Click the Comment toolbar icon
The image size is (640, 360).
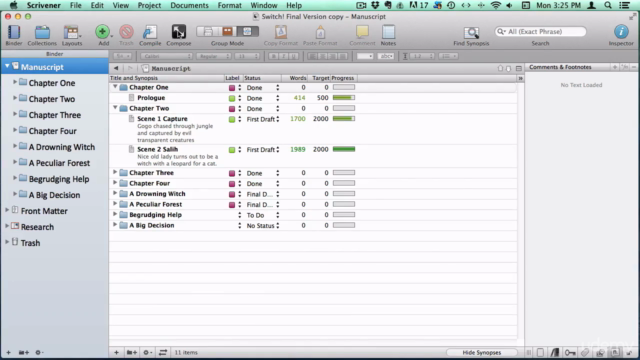tap(362, 32)
